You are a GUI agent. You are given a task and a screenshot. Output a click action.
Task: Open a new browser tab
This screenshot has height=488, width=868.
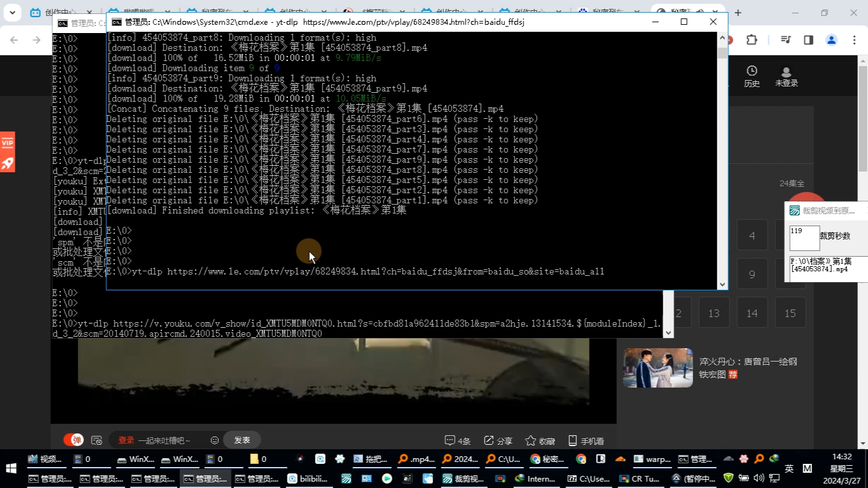pos(738,13)
